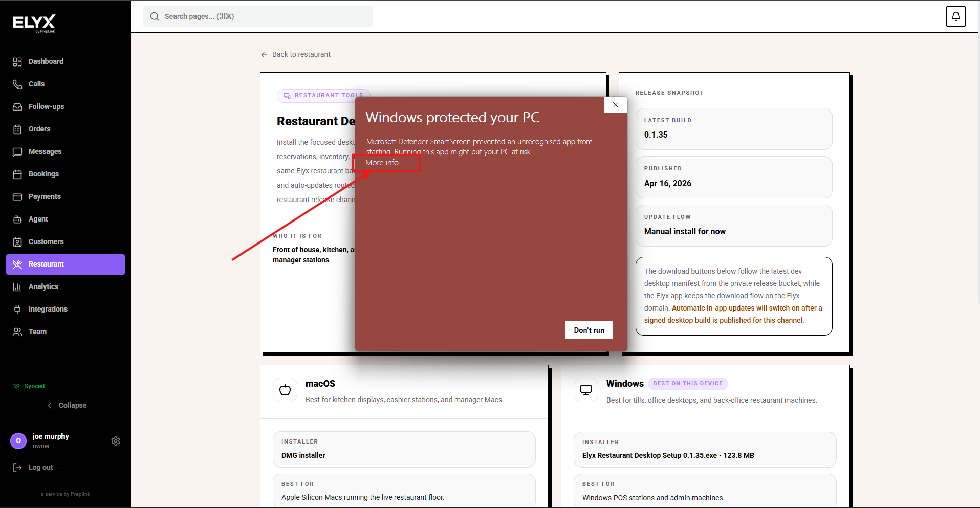
Task: Click the Manual install for now card
Action: click(734, 226)
